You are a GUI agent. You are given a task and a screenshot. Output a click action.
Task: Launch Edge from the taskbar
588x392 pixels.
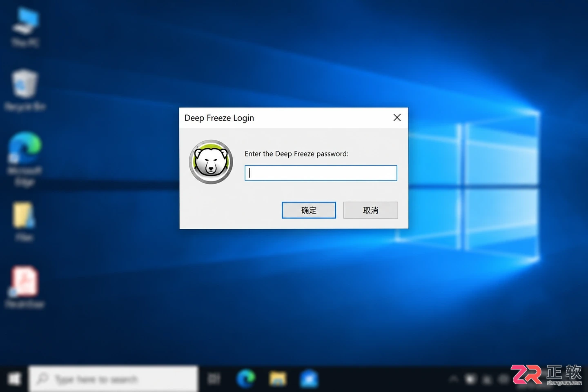pos(246,379)
